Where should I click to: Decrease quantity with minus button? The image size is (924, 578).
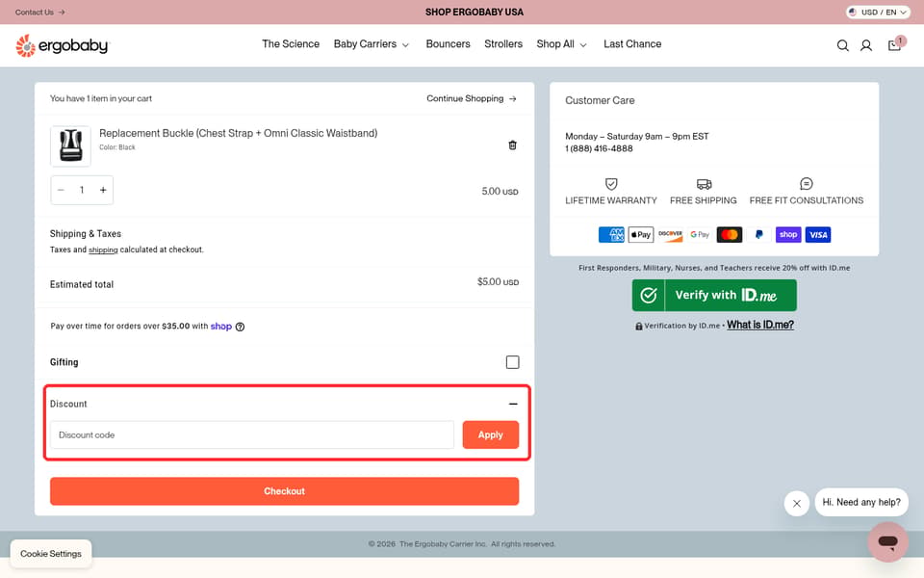point(61,190)
